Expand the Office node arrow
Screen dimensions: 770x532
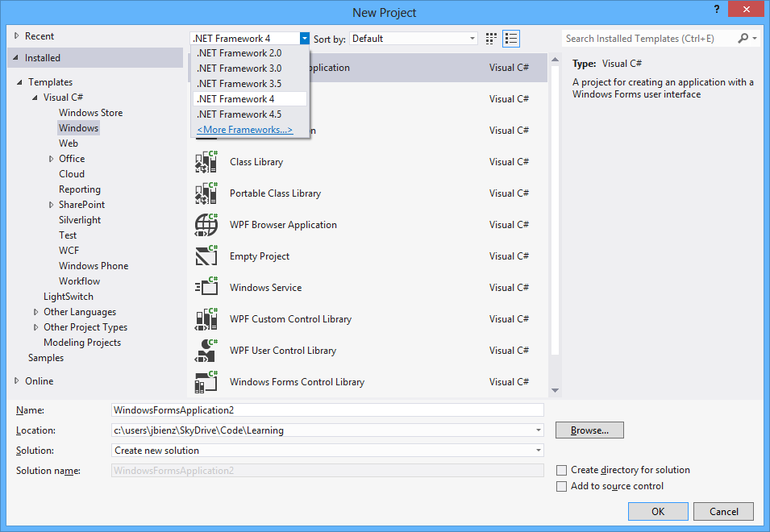click(51, 159)
